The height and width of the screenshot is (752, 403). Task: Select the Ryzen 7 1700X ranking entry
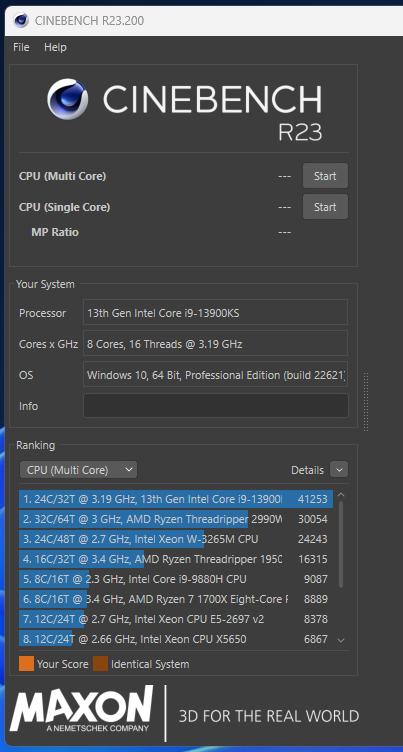(176, 599)
